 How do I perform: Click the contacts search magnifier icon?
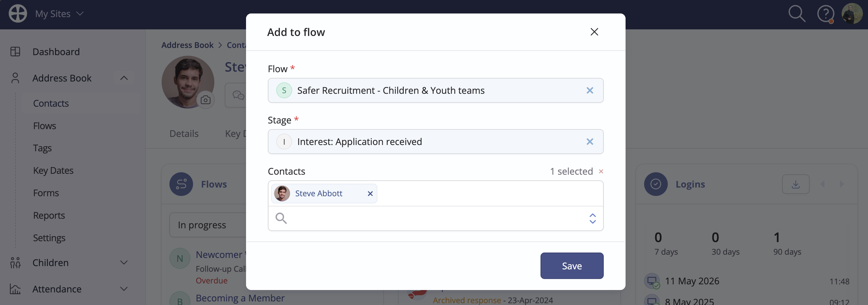(x=281, y=219)
